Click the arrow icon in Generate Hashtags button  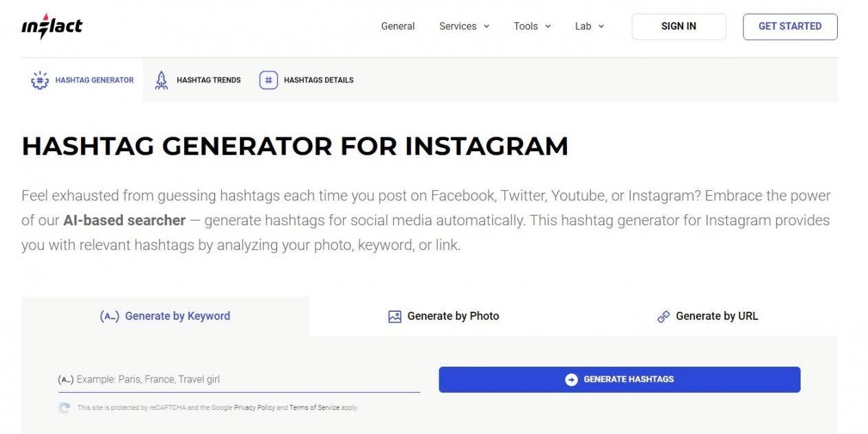[571, 380]
